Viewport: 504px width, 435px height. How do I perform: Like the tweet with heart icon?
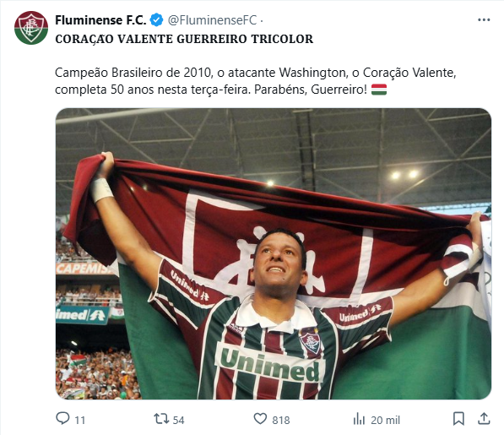[x=260, y=419]
